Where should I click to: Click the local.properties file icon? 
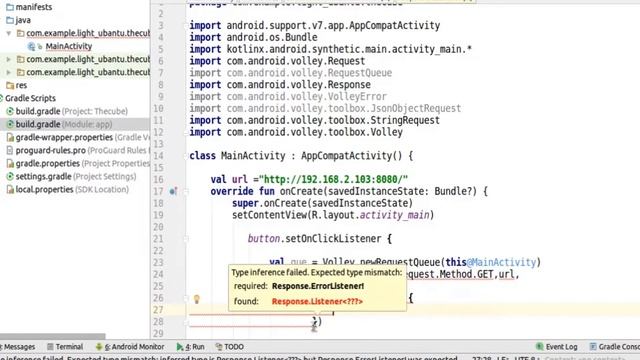pyautogui.click(x=10, y=190)
